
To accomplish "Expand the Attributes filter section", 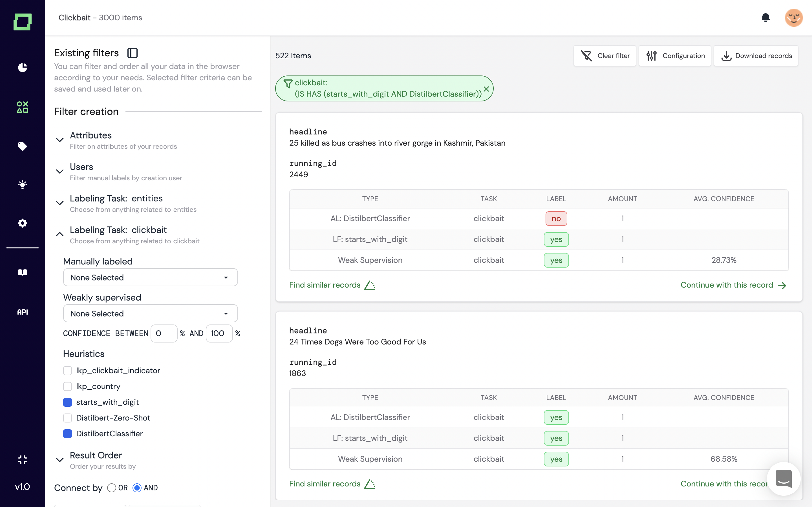I will click(60, 140).
